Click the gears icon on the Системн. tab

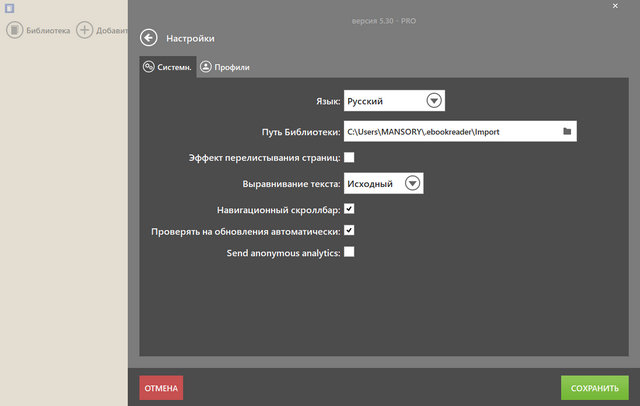pos(148,67)
